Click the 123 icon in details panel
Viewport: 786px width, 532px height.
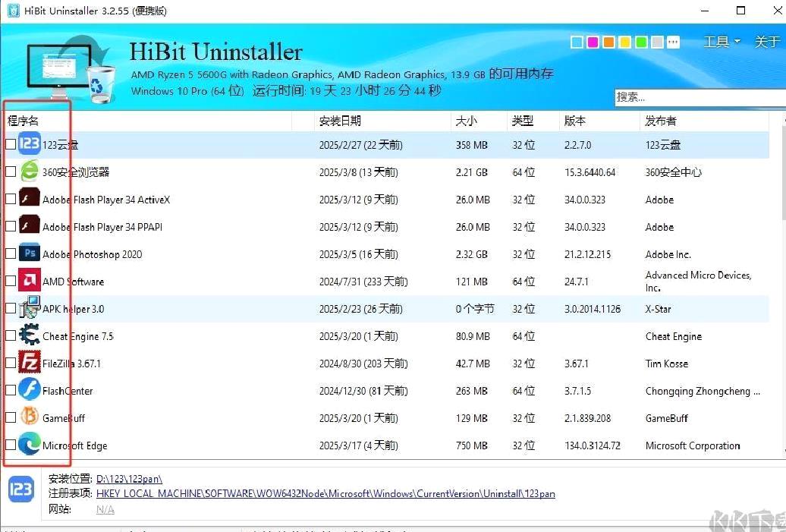click(x=21, y=490)
